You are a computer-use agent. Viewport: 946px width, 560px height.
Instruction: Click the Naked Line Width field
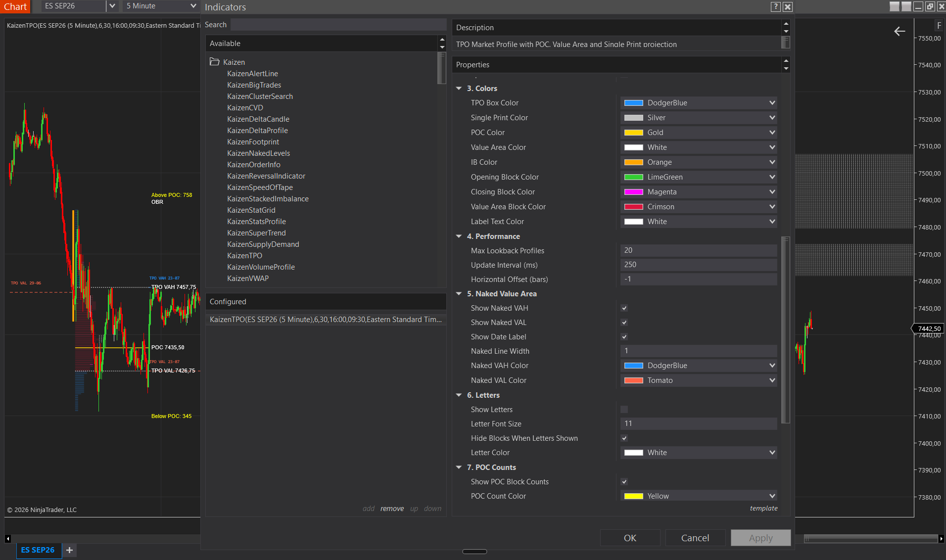[699, 351]
